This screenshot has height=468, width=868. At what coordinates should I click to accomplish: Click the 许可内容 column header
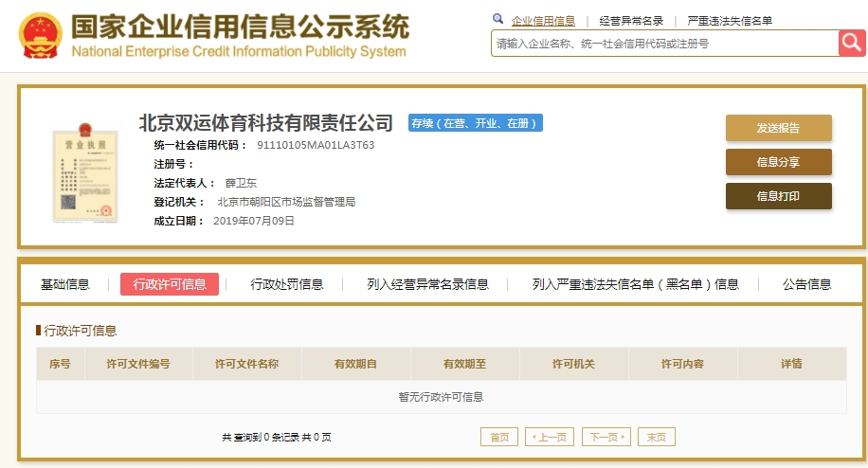[x=682, y=364]
